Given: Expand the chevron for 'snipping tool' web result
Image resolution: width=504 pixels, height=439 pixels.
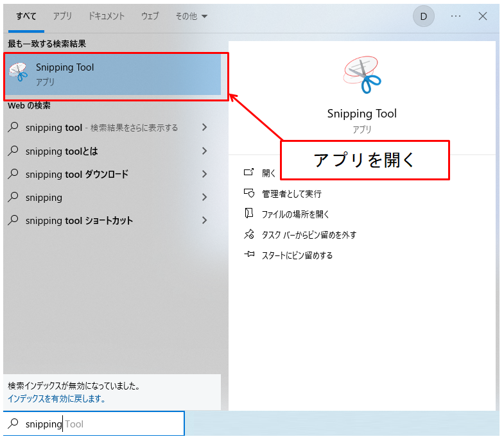Looking at the screenshot, I should 204,127.
